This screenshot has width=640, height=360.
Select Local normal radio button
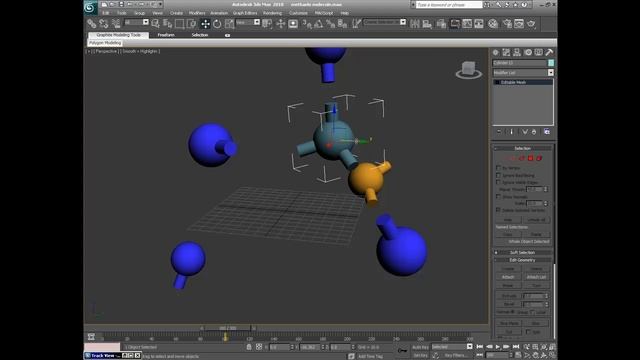point(533,312)
